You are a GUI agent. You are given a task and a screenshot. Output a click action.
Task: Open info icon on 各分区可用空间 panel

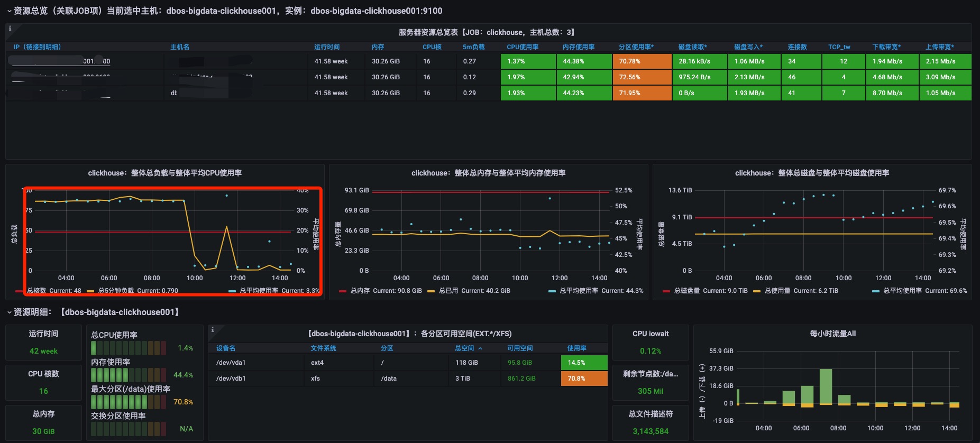(x=213, y=329)
